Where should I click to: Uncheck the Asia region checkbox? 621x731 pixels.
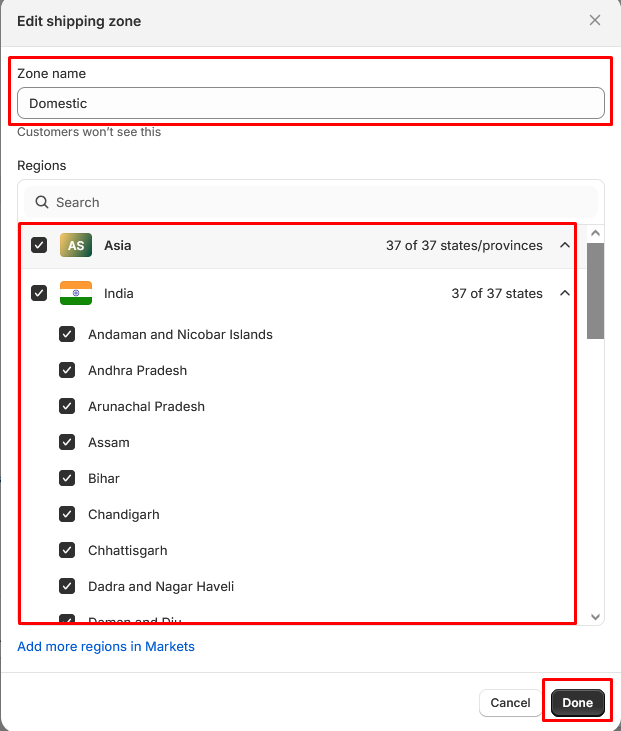tap(39, 245)
